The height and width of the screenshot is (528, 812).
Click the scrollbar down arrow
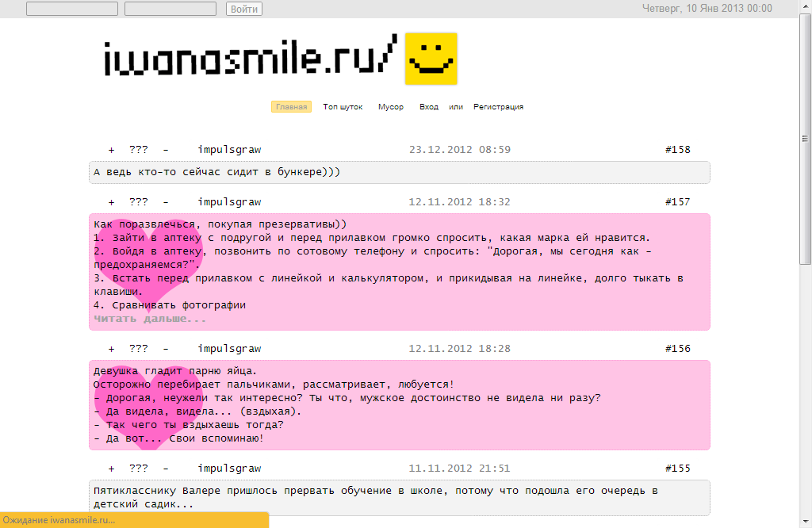(x=805, y=522)
